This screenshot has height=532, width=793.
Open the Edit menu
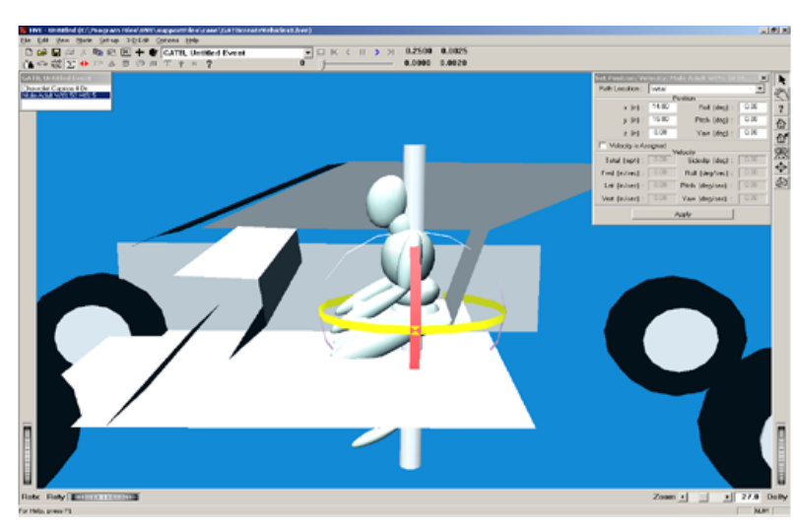pyautogui.click(x=43, y=40)
